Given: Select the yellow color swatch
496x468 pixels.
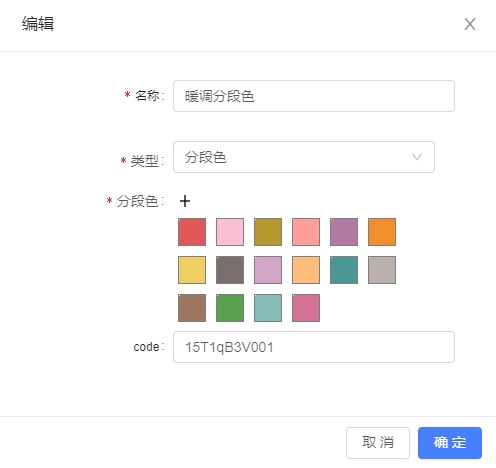Looking at the screenshot, I should [x=192, y=270].
